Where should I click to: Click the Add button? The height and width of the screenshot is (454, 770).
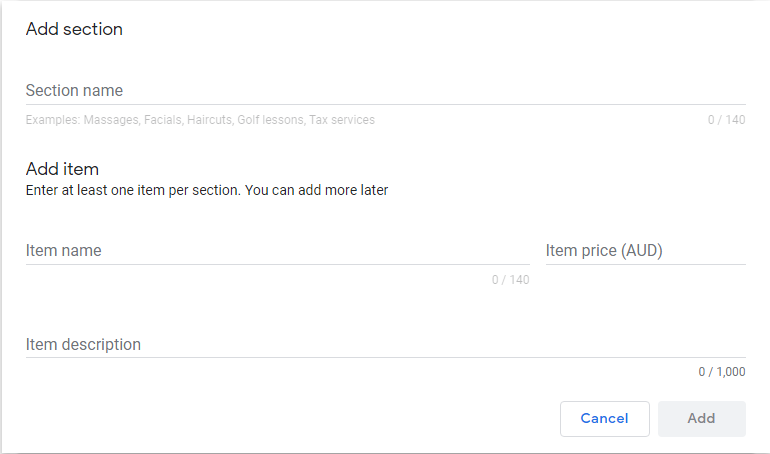pyautogui.click(x=701, y=419)
